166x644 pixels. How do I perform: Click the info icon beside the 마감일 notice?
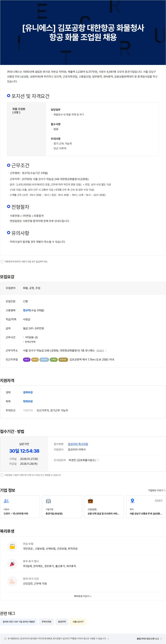tap(2, 475)
